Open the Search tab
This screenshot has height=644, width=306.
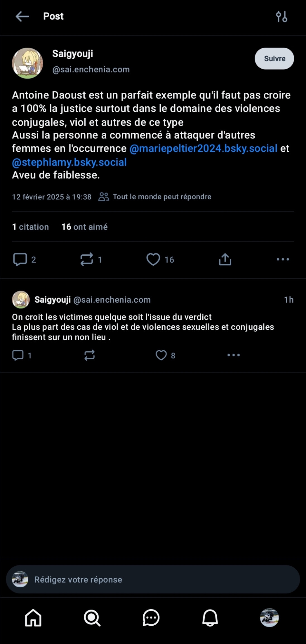pyautogui.click(x=92, y=618)
